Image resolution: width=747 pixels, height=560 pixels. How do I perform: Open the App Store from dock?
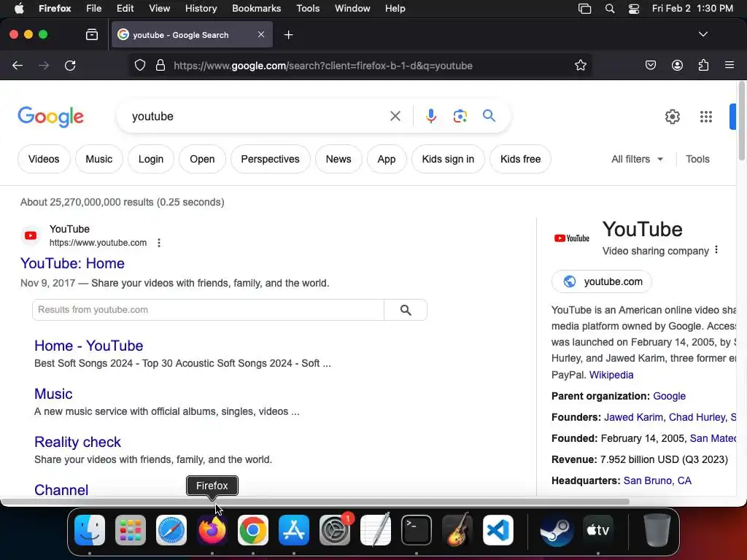[x=294, y=530]
